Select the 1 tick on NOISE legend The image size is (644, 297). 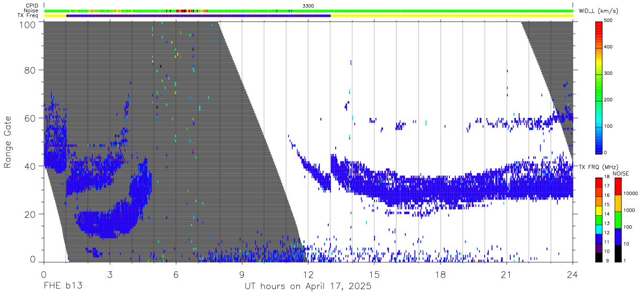[x=625, y=262]
